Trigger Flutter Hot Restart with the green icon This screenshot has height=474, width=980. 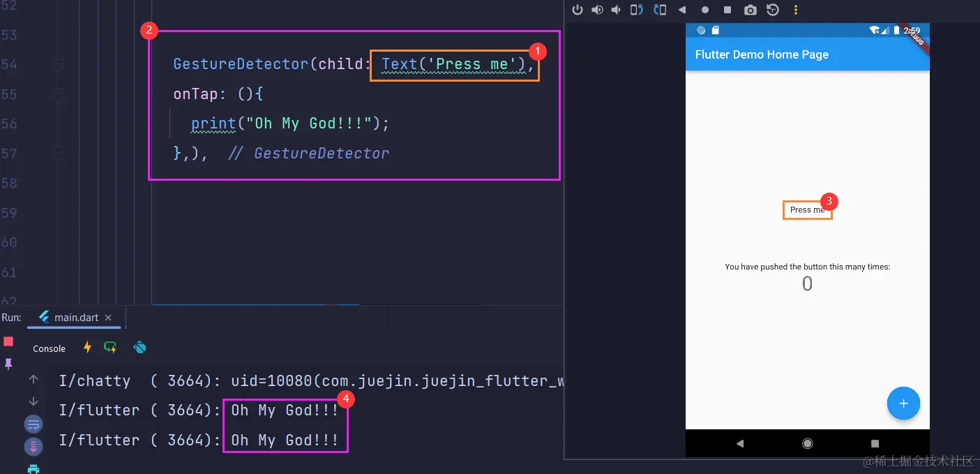click(110, 347)
